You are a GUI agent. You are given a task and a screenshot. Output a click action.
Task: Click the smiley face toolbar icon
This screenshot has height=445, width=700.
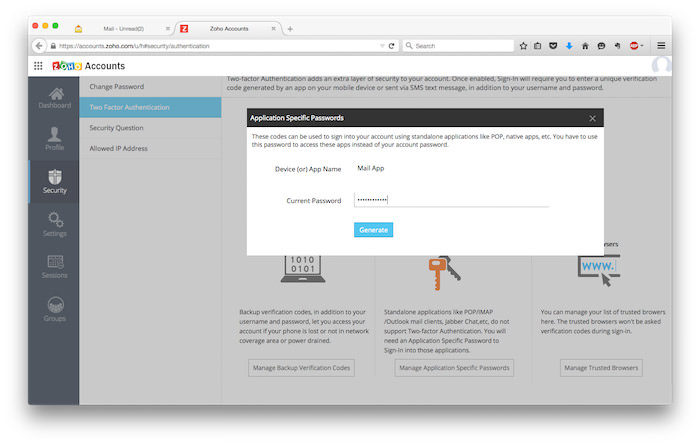click(x=601, y=46)
